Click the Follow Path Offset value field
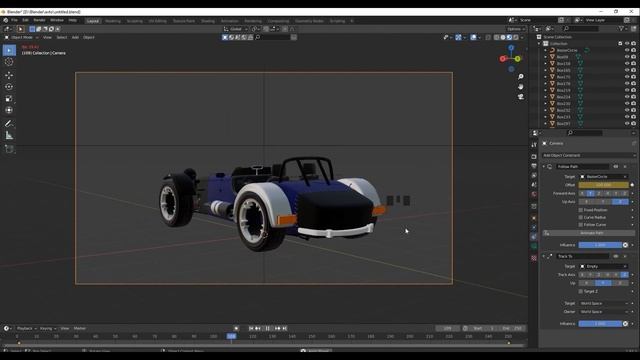This screenshot has height=360, width=640. [x=603, y=185]
